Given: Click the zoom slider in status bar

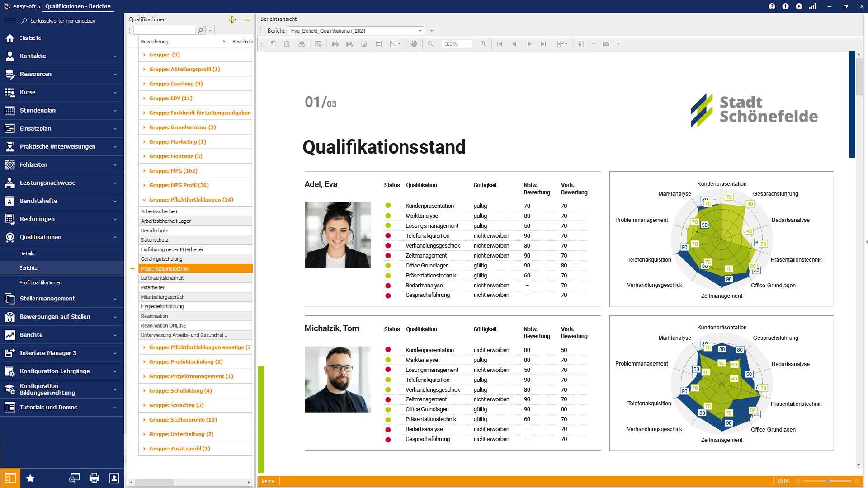Looking at the screenshot, I should 827,481.
